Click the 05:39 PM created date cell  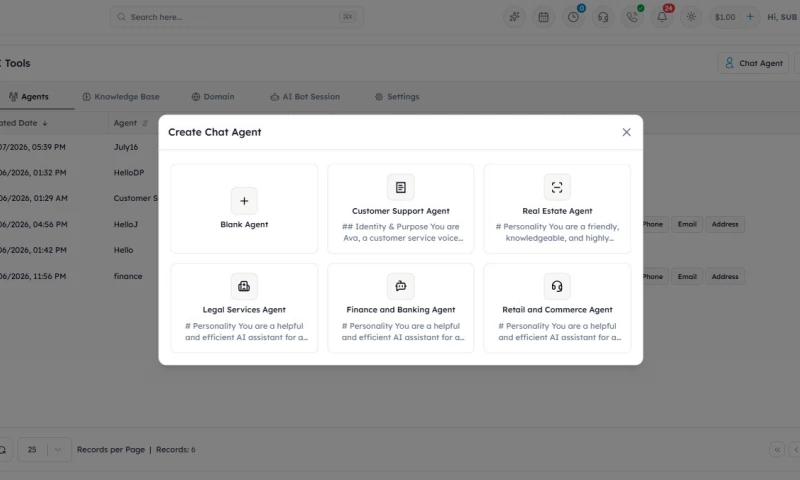click(33, 147)
